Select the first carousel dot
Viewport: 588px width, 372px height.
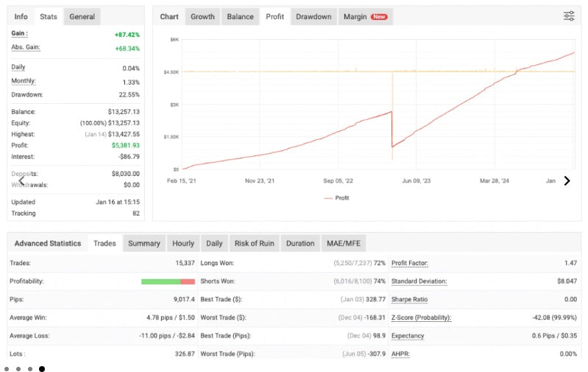click(7, 368)
